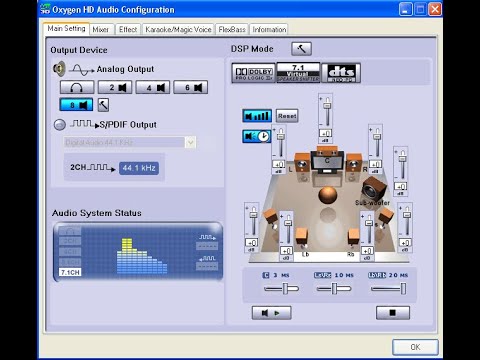Click the Sub-woofer speaker in room
The width and height of the screenshot is (480, 360).
[x=373, y=189]
